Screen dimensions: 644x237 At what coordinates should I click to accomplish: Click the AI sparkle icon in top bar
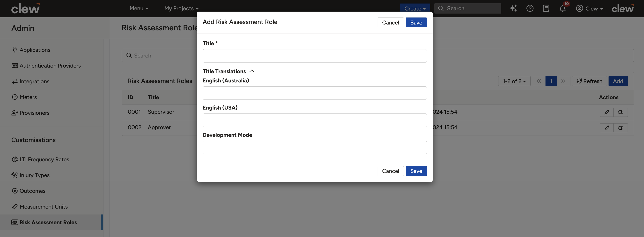pos(513,8)
